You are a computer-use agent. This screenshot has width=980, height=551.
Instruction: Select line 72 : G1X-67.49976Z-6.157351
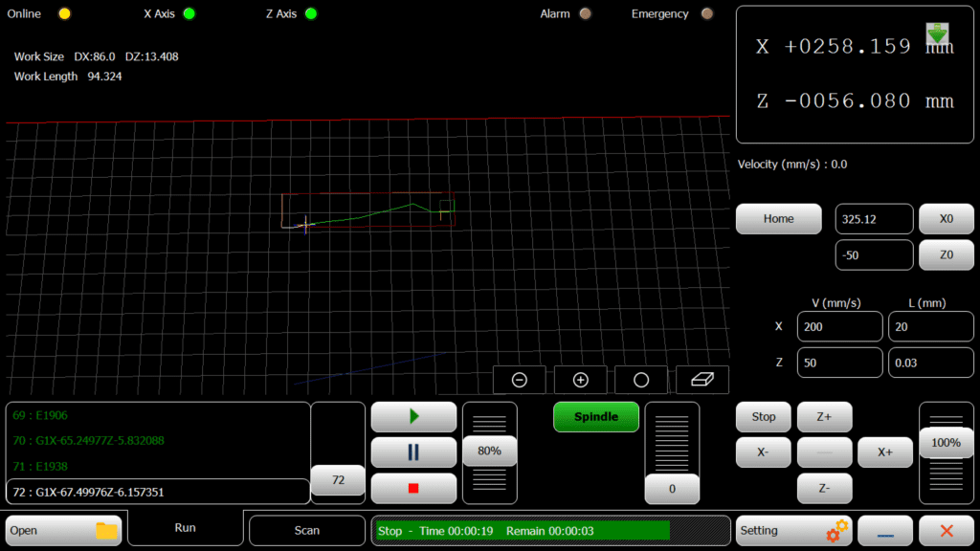158,493
